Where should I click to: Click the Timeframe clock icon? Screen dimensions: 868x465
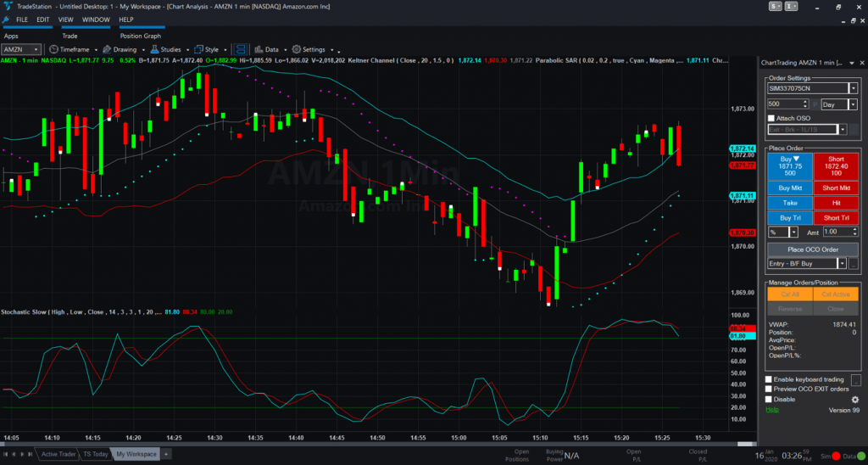tap(53, 49)
